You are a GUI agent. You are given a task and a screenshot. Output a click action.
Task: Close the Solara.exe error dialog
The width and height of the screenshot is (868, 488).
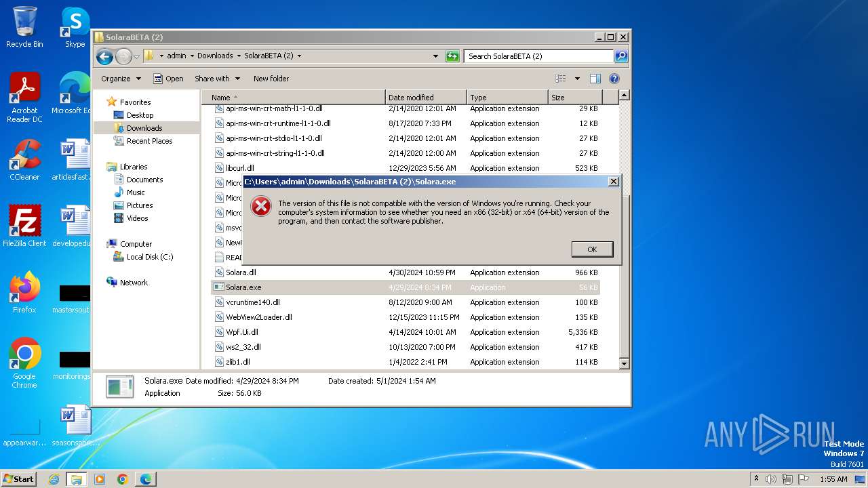click(613, 182)
